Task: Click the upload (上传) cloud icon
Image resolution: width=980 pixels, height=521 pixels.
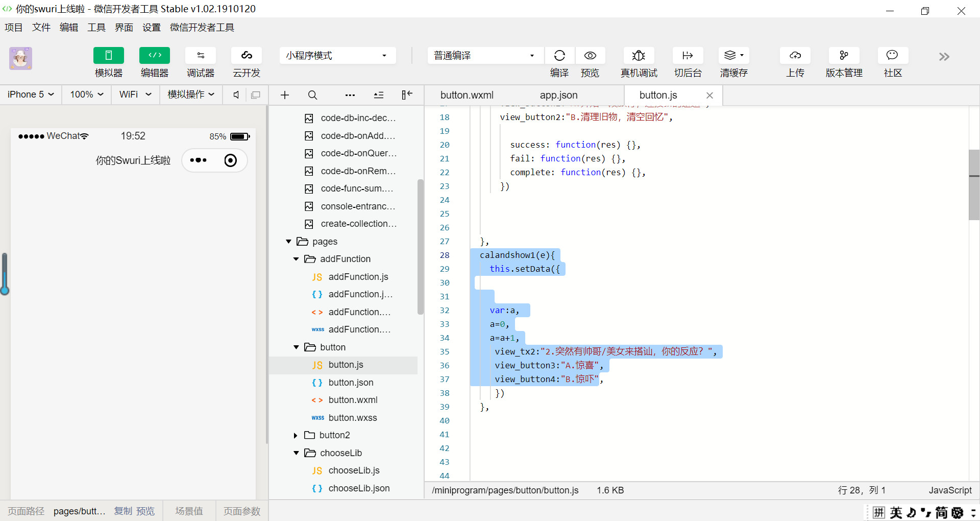Action: coord(795,56)
